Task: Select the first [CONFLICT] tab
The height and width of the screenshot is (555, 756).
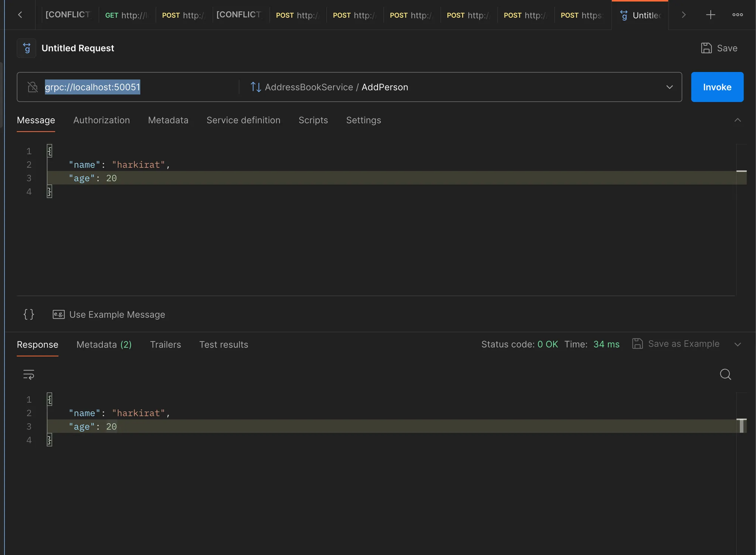Action: tap(68, 15)
